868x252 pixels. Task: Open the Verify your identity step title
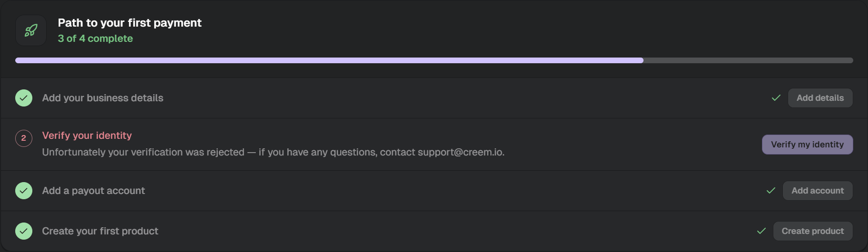(87, 136)
